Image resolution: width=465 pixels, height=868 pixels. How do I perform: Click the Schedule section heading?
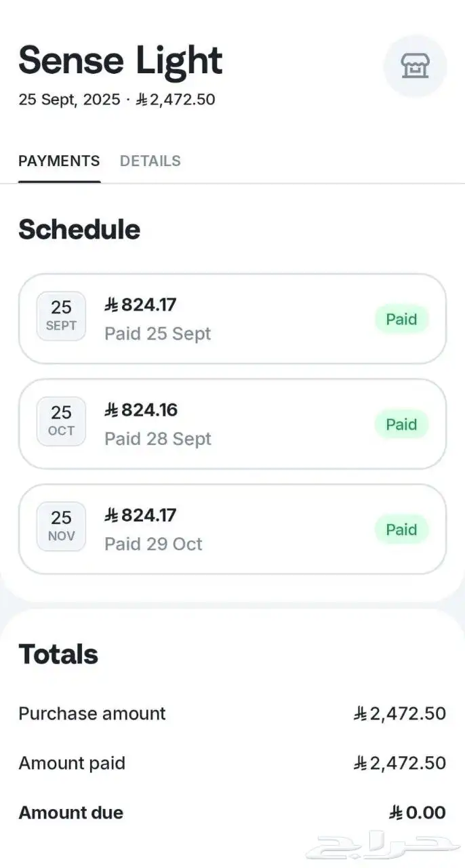tap(79, 230)
